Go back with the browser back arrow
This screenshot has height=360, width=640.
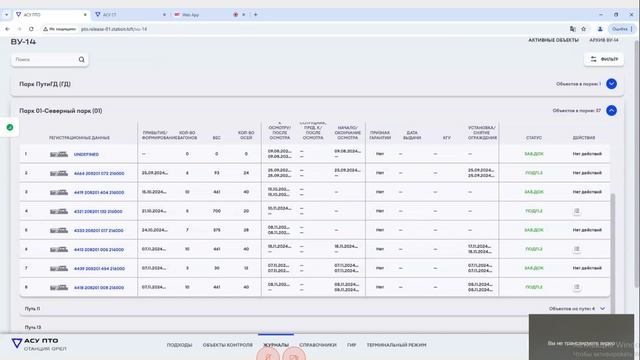point(7,29)
